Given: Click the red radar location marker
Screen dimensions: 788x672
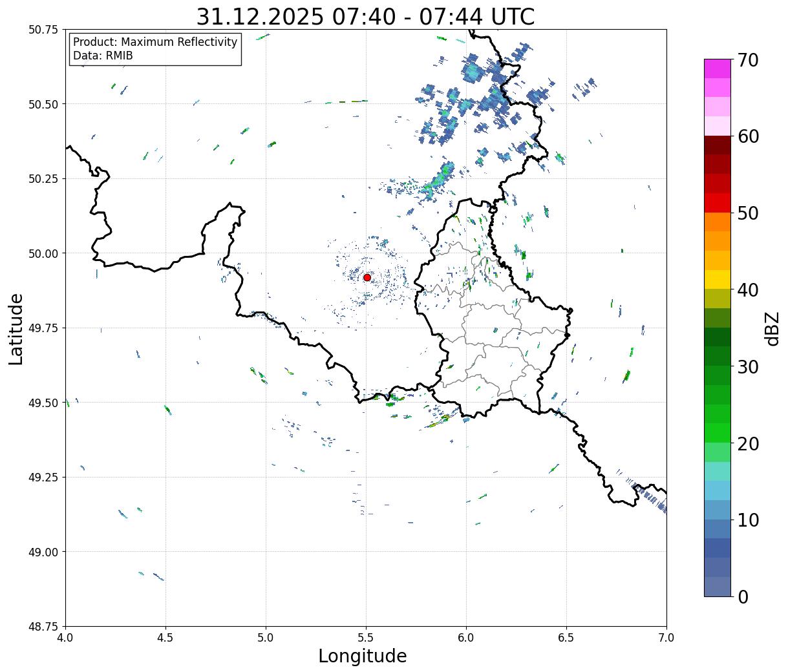Looking at the screenshot, I should click(x=367, y=277).
